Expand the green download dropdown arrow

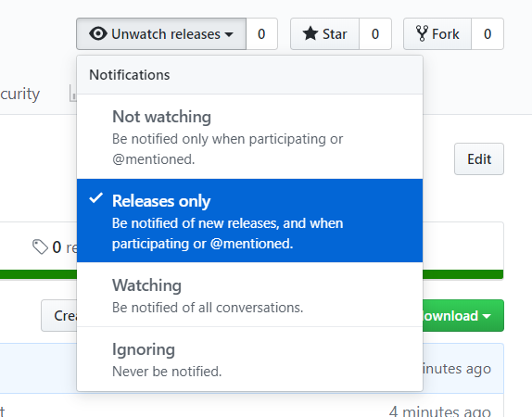point(487,316)
